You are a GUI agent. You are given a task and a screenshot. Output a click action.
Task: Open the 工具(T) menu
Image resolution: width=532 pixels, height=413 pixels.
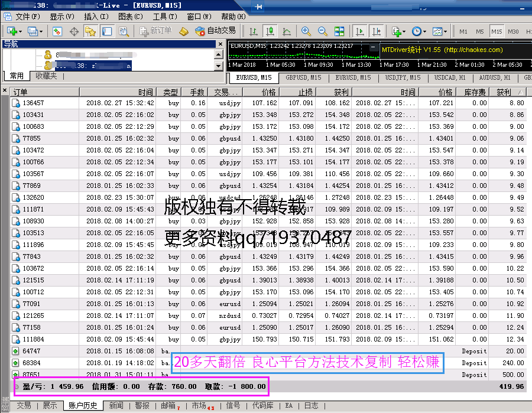pyautogui.click(x=165, y=17)
